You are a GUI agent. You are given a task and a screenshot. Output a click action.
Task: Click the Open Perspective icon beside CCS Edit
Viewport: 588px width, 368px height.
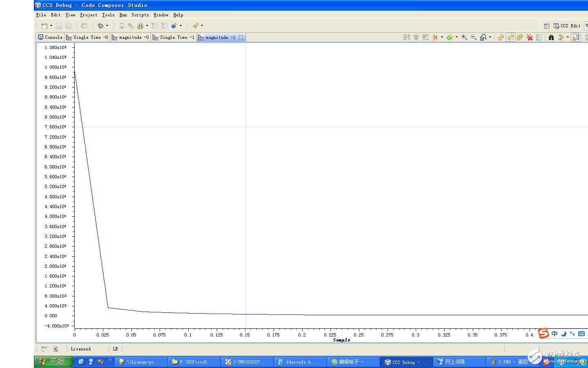[547, 26]
